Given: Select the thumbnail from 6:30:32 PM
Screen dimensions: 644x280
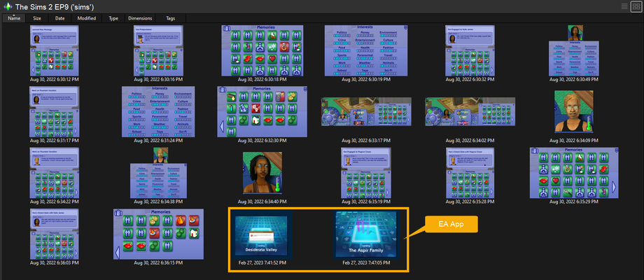Looking at the screenshot, I should (470, 50).
